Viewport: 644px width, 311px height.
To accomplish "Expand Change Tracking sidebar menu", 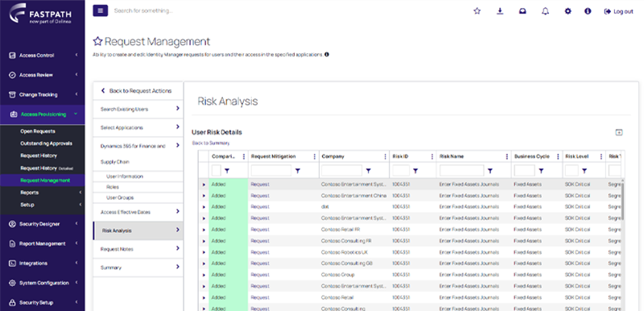I will click(x=43, y=95).
